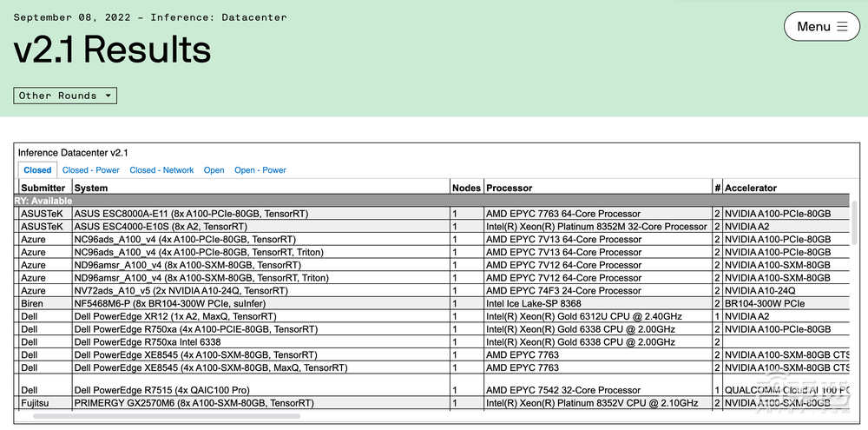Viewport: 868px width, 430px height.
Task: Click the Submitter column header
Action: coord(43,188)
